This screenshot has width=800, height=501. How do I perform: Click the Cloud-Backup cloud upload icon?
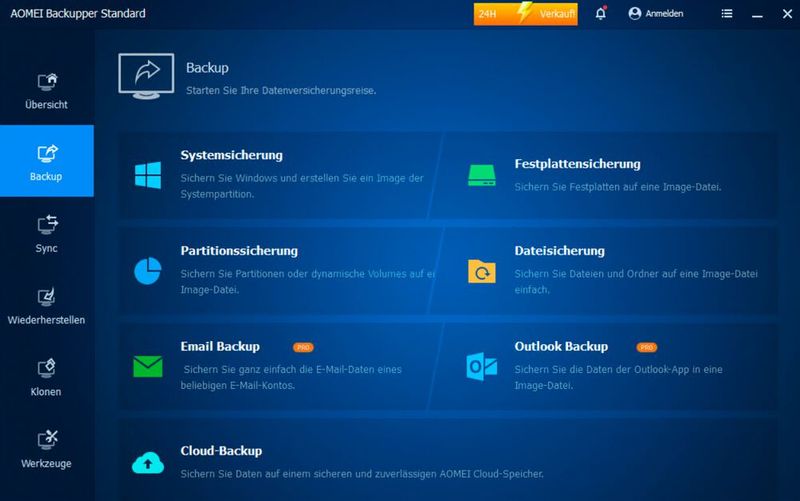point(148,463)
